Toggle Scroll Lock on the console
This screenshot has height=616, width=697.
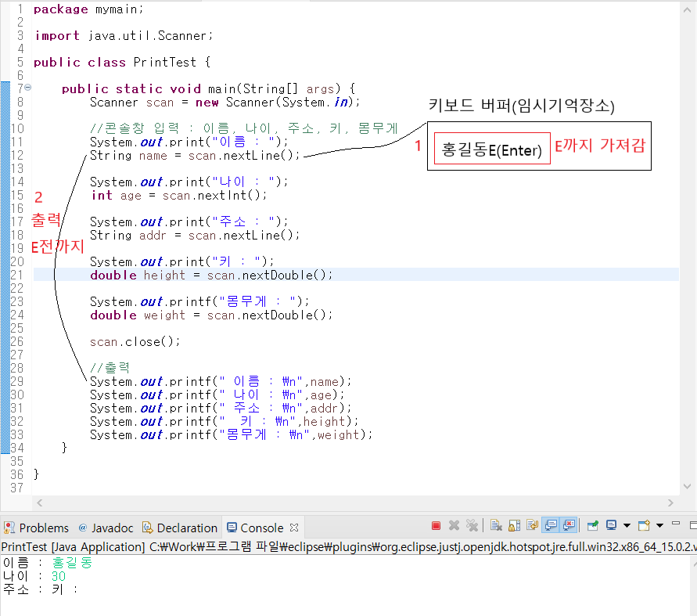click(x=514, y=526)
